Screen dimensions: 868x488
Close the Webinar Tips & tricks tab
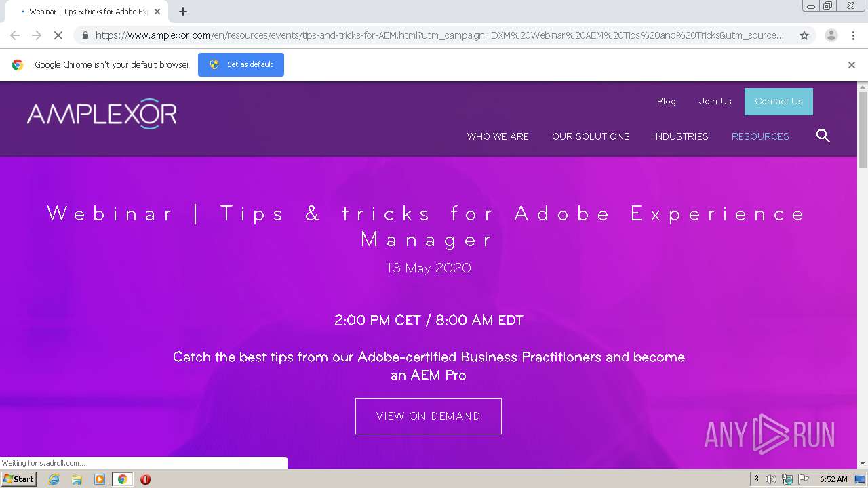[157, 12]
